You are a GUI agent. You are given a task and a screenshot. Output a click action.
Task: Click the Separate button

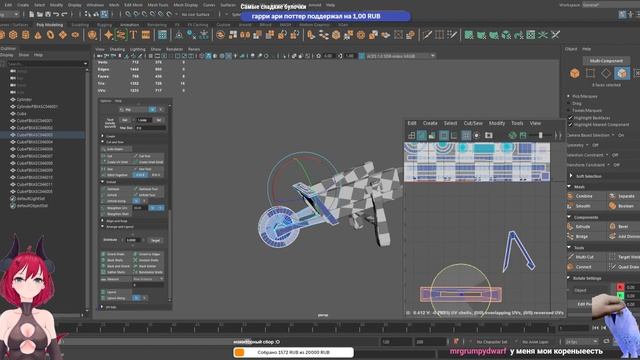(x=624, y=196)
